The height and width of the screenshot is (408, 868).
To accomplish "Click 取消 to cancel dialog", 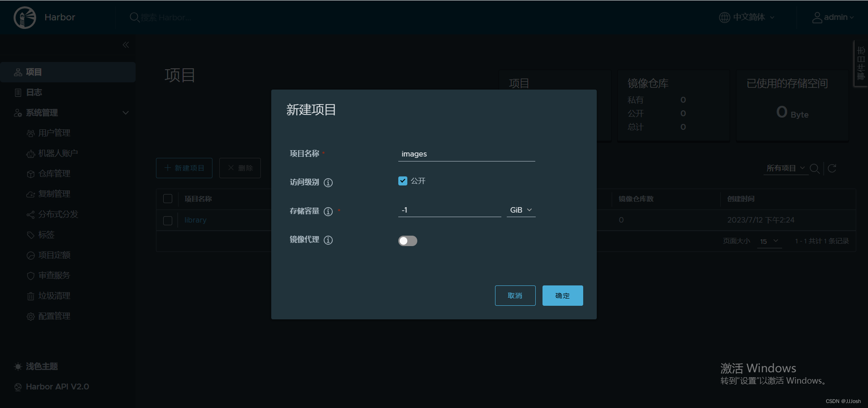I will point(515,295).
